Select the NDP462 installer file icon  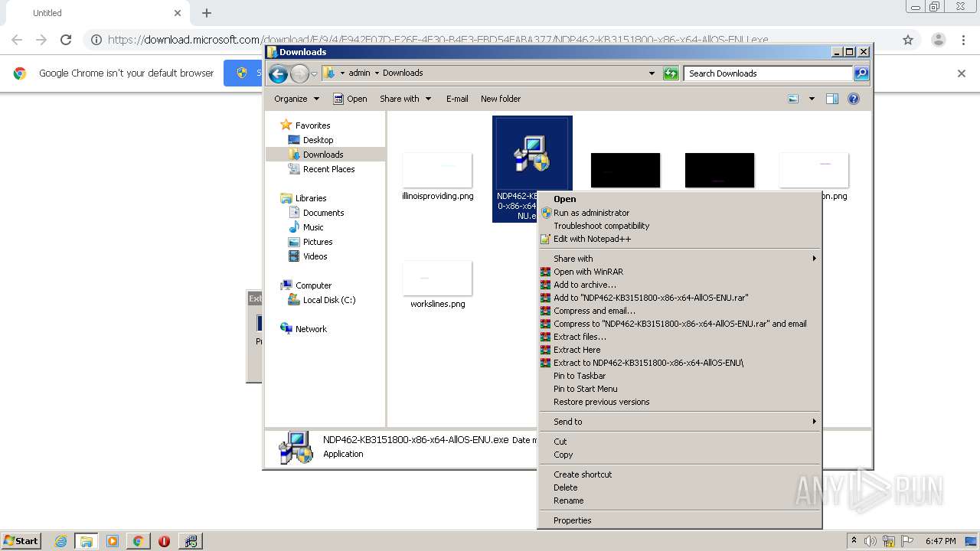(532, 152)
